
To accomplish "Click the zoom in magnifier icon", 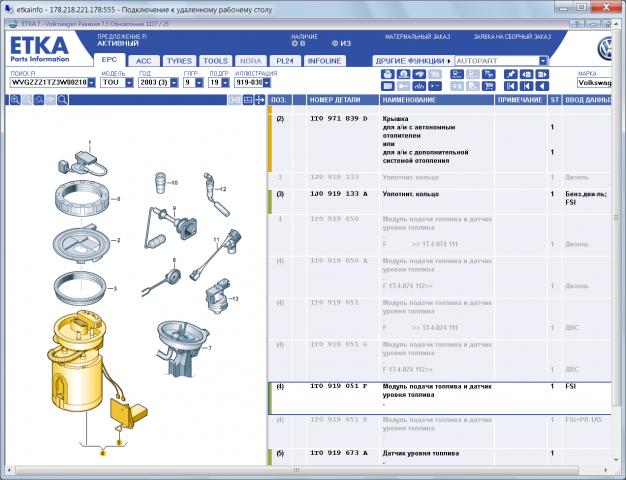I will 15,100.
